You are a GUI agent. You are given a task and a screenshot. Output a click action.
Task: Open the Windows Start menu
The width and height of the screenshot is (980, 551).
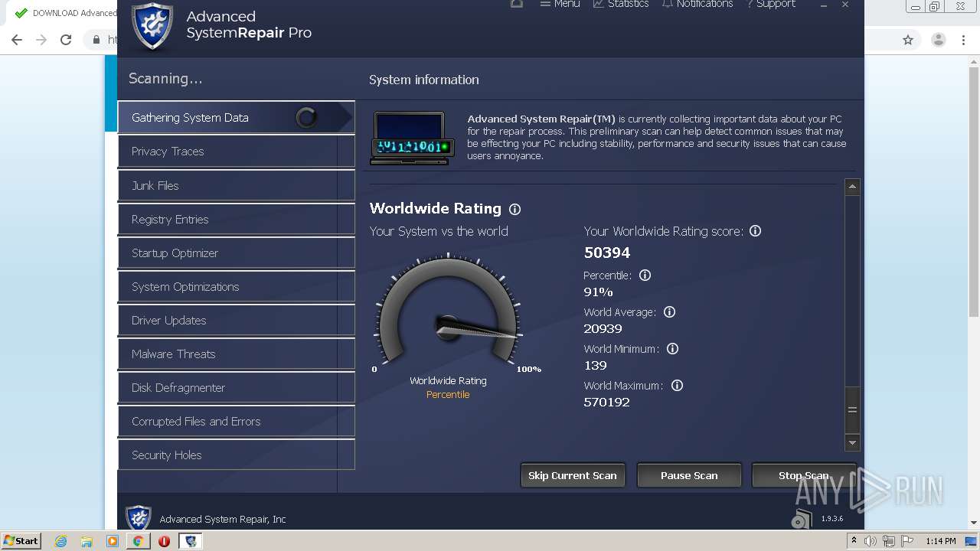click(x=21, y=540)
